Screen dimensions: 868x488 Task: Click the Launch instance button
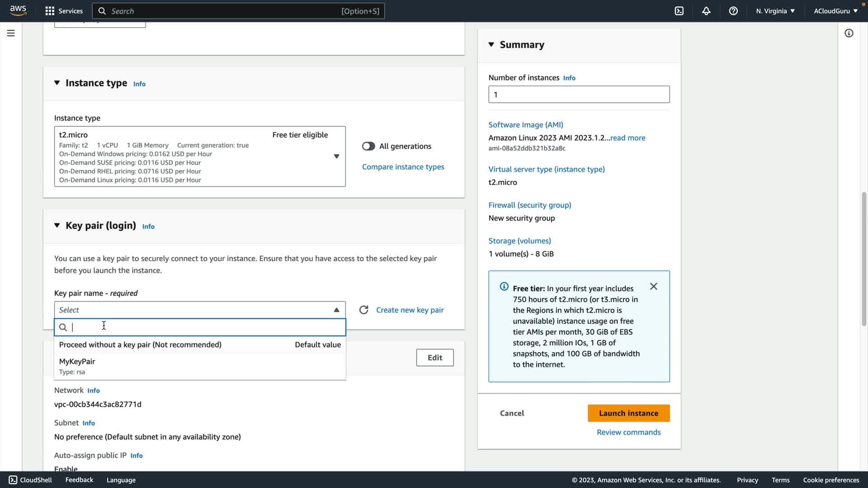628,413
